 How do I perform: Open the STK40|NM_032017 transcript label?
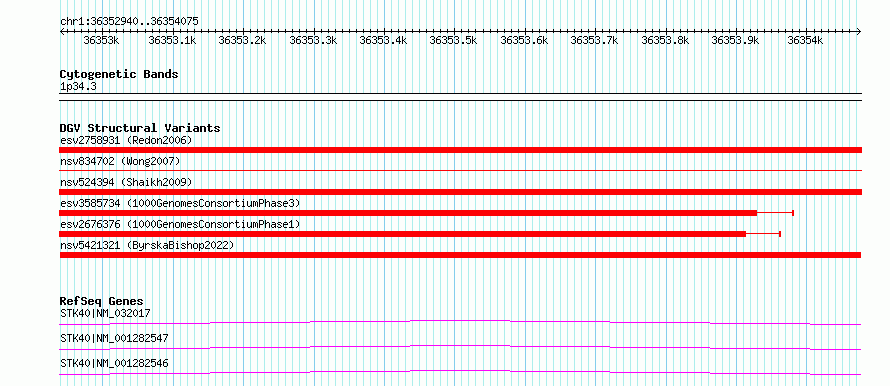click(x=105, y=313)
